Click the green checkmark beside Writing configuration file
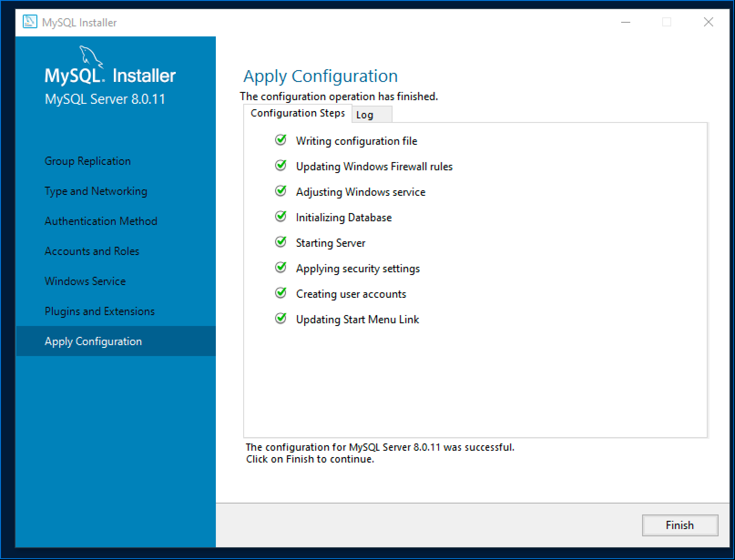 (x=281, y=140)
